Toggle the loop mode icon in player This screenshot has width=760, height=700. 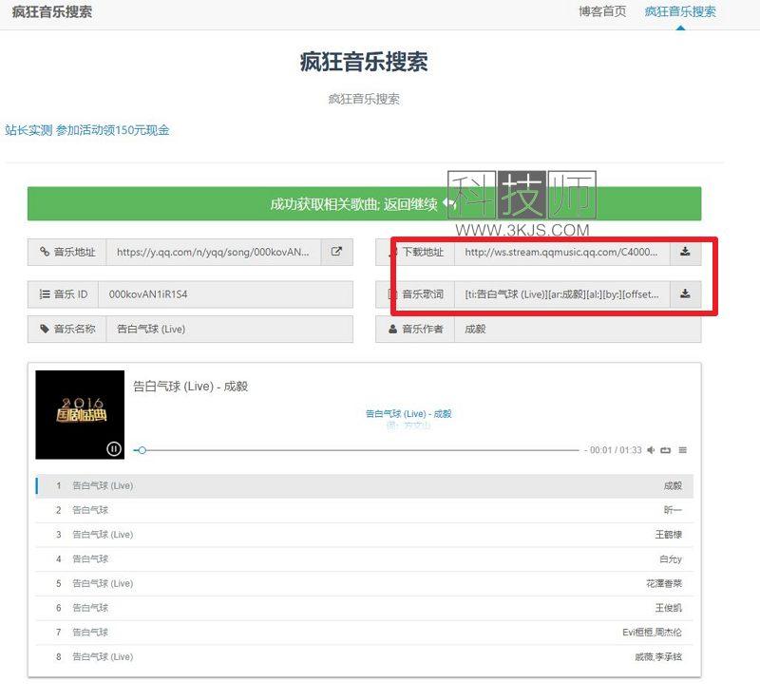(666, 450)
